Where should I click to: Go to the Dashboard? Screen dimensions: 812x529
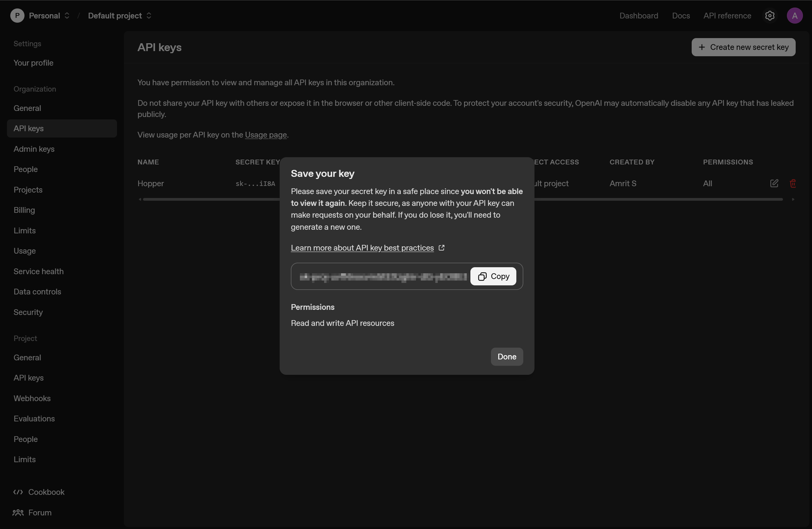pyautogui.click(x=638, y=15)
